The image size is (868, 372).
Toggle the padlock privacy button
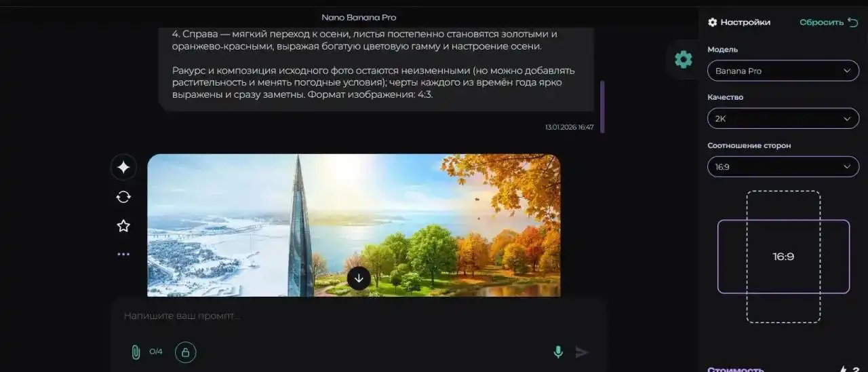click(x=185, y=352)
